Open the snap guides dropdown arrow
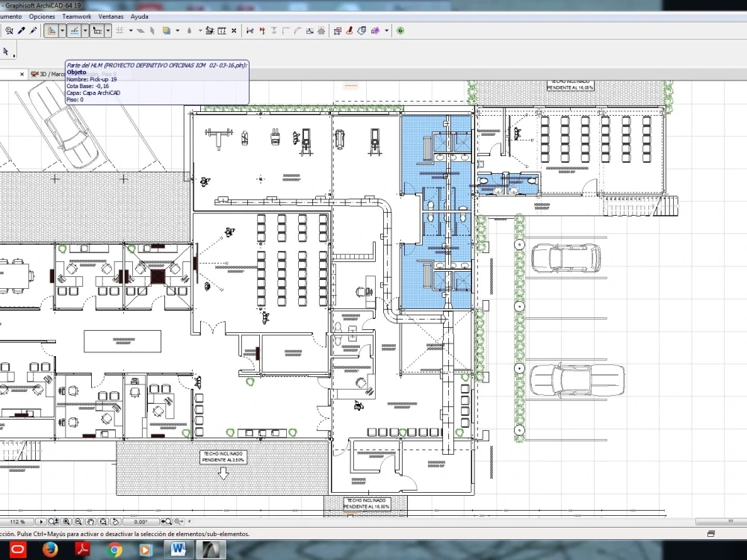 point(85,31)
